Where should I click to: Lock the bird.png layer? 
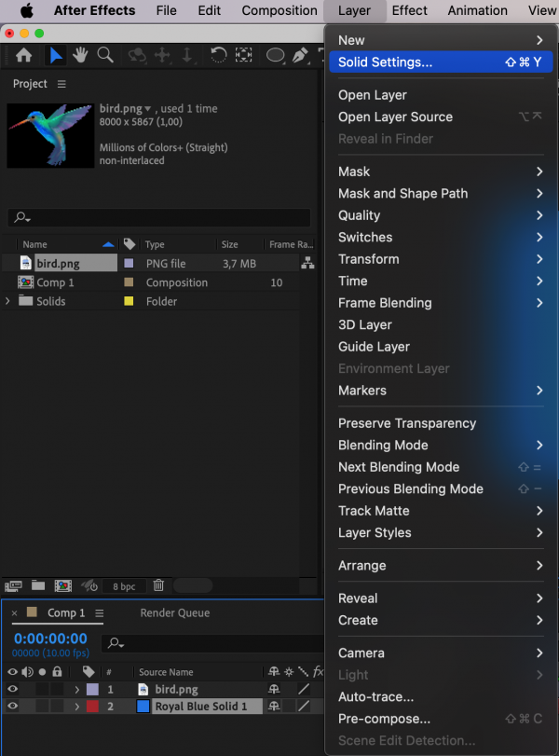[58, 688]
